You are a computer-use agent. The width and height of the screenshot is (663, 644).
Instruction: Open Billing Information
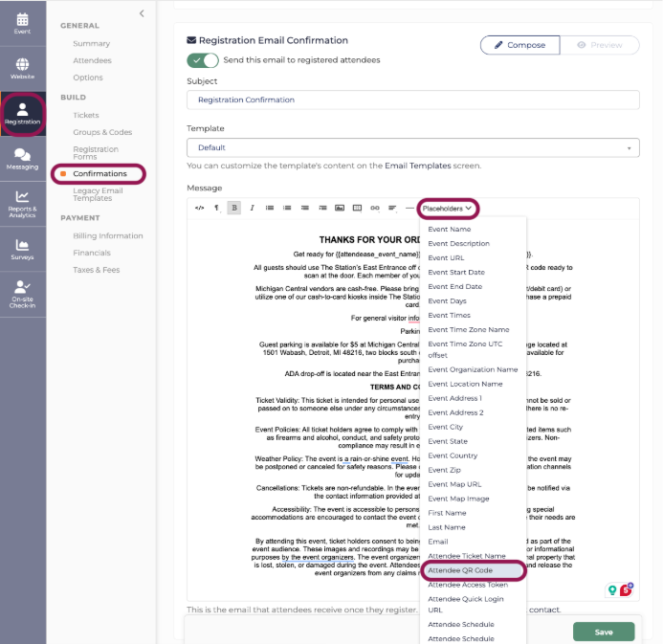(x=108, y=235)
